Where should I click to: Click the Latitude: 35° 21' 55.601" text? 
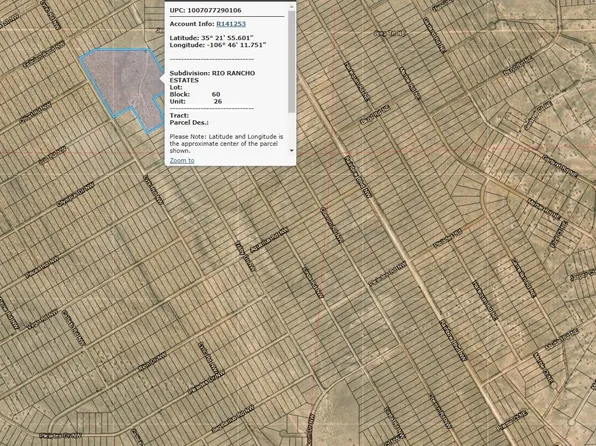(x=211, y=38)
